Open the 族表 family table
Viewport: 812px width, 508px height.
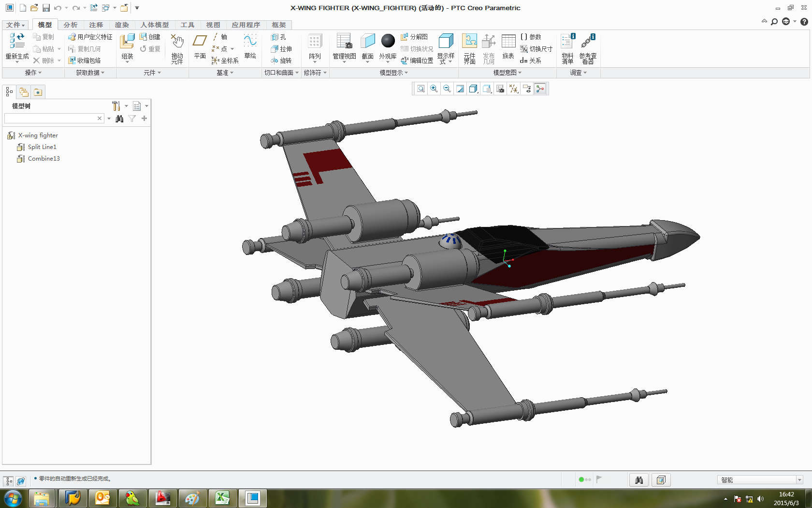[x=508, y=46]
